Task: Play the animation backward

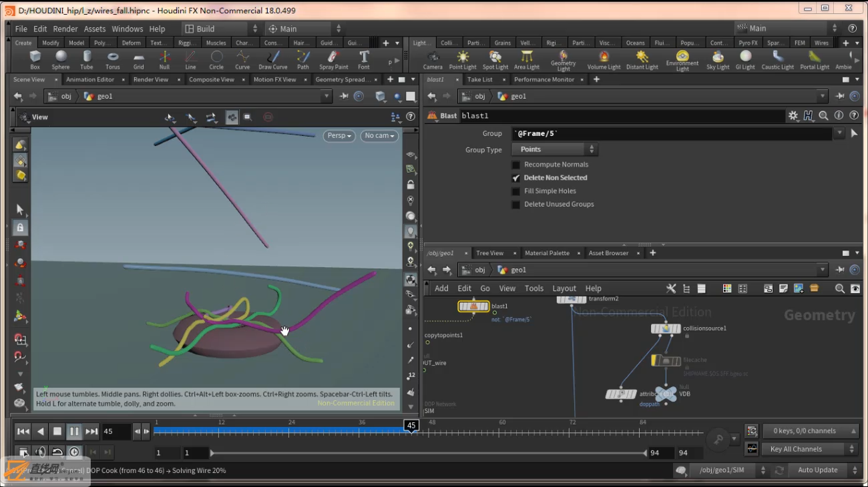Action: [x=41, y=432]
